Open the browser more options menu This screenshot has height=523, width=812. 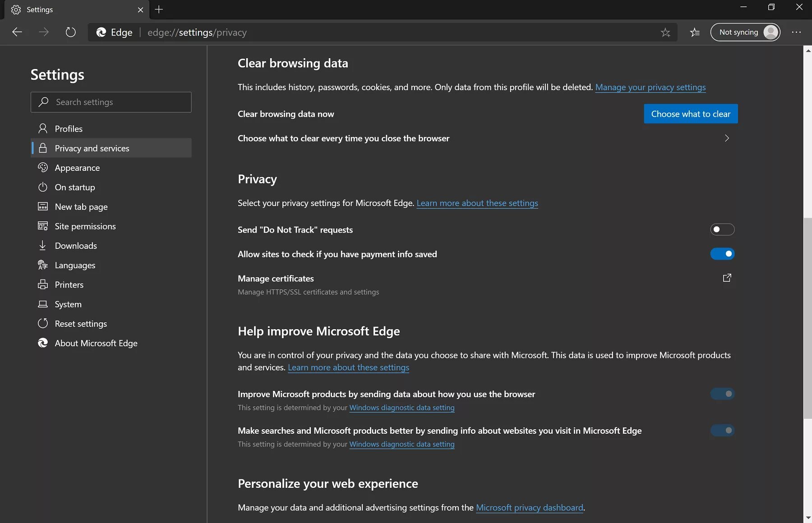[797, 32]
